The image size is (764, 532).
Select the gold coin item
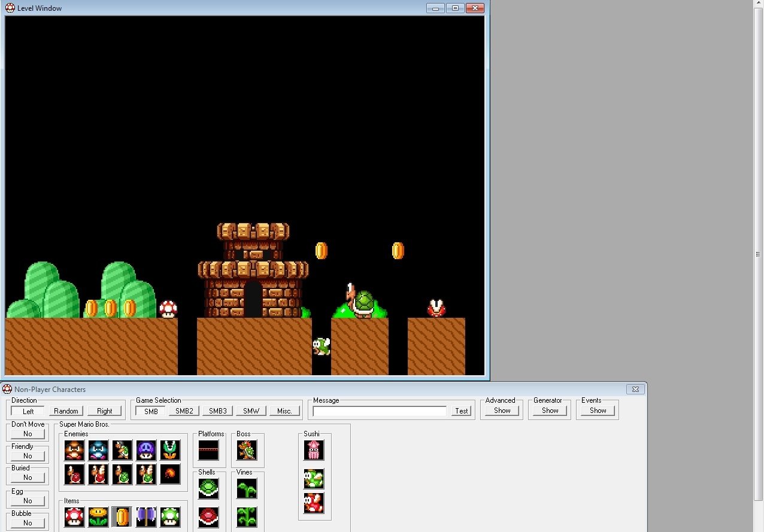pos(122,516)
